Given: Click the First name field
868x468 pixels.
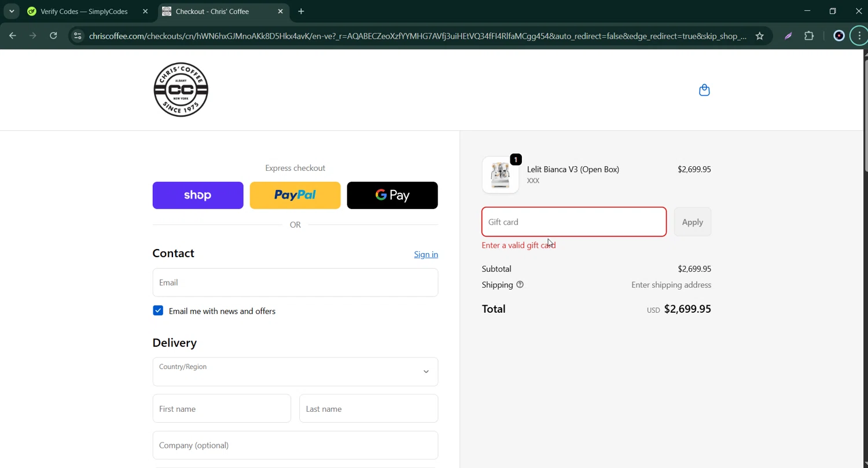Looking at the screenshot, I should [222, 408].
